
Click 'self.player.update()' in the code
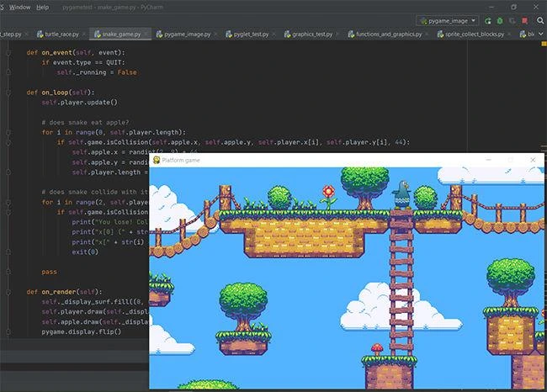pos(80,103)
